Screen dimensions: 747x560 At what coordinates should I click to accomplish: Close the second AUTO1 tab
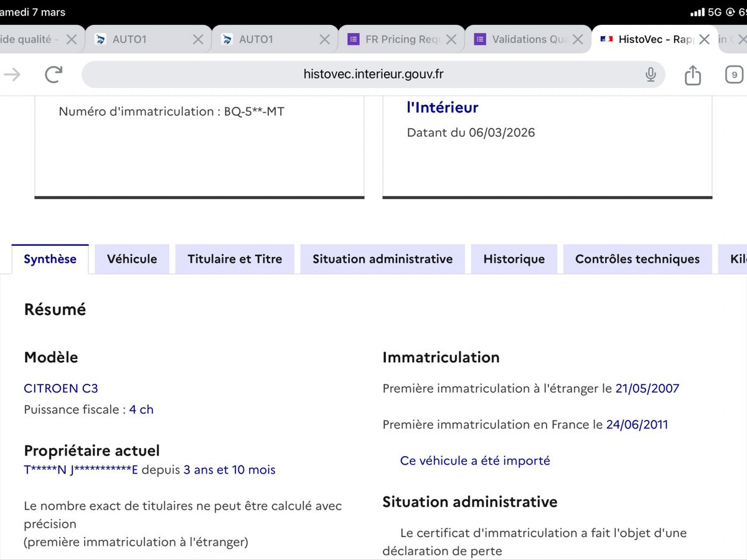tap(324, 39)
